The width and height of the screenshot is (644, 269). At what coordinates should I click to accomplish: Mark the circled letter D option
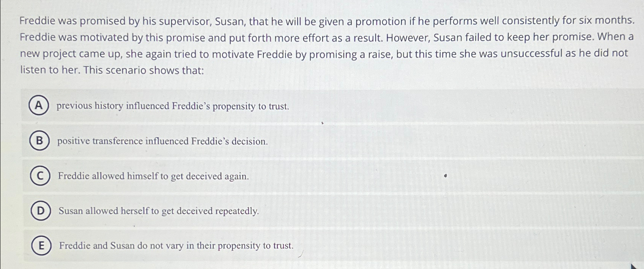coord(41,211)
